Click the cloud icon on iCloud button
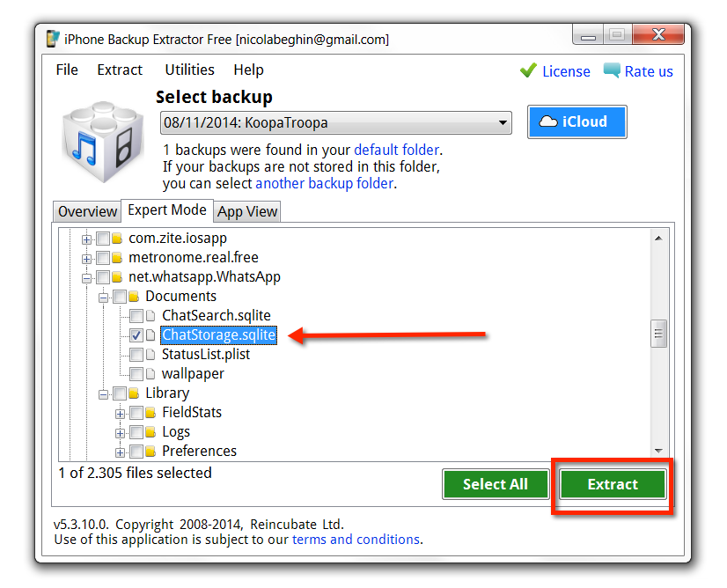727x588 pixels. point(548,121)
